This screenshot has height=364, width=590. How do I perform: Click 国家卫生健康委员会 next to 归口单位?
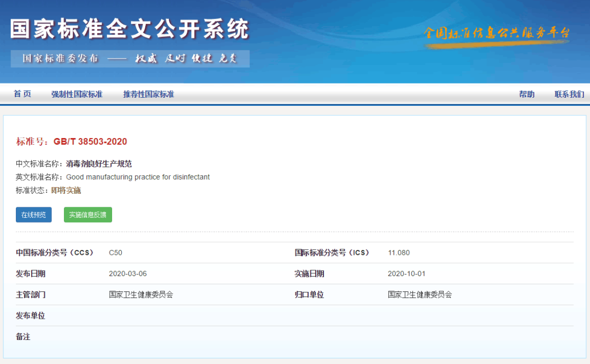420,295
